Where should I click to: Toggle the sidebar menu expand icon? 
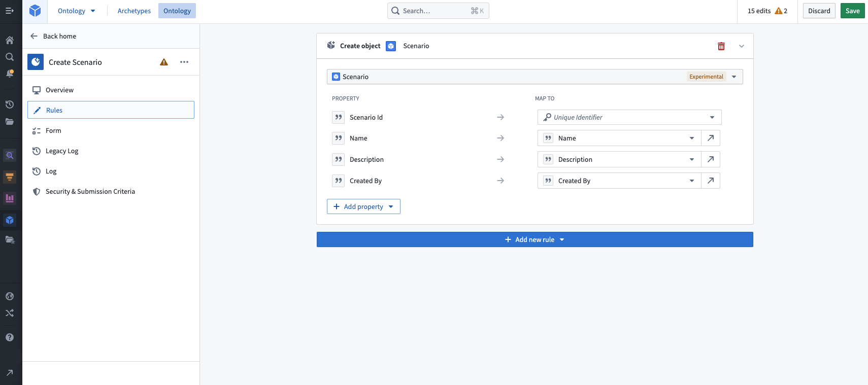coord(10,11)
